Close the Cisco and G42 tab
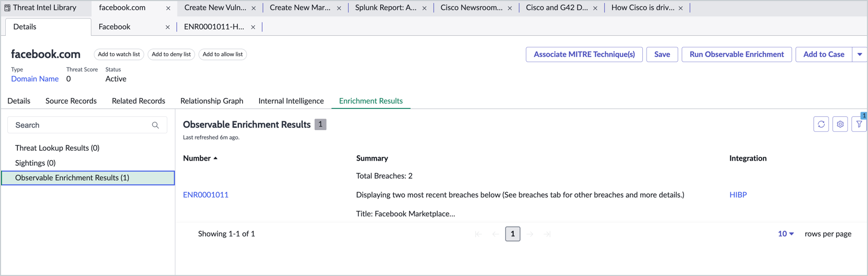This screenshot has width=868, height=276. (595, 8)
